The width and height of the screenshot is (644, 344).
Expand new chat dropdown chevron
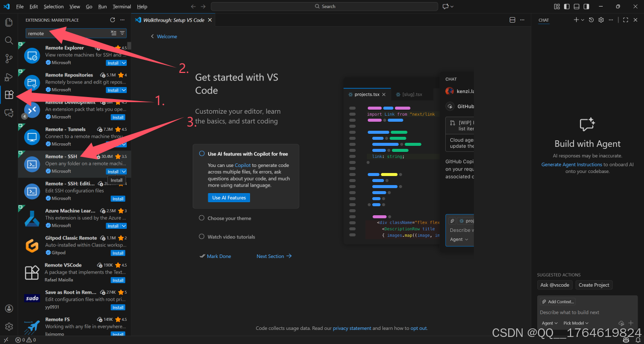[x=583, y=20]
